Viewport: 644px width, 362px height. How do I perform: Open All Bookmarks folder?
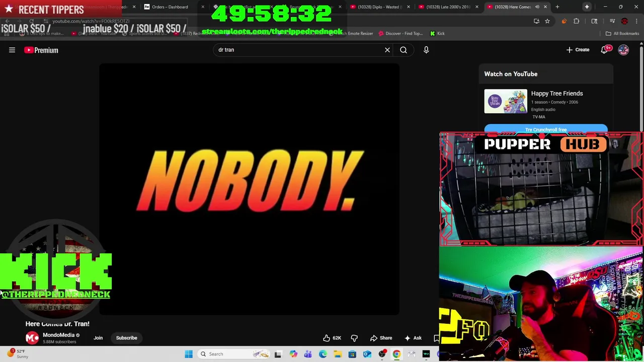622,33
